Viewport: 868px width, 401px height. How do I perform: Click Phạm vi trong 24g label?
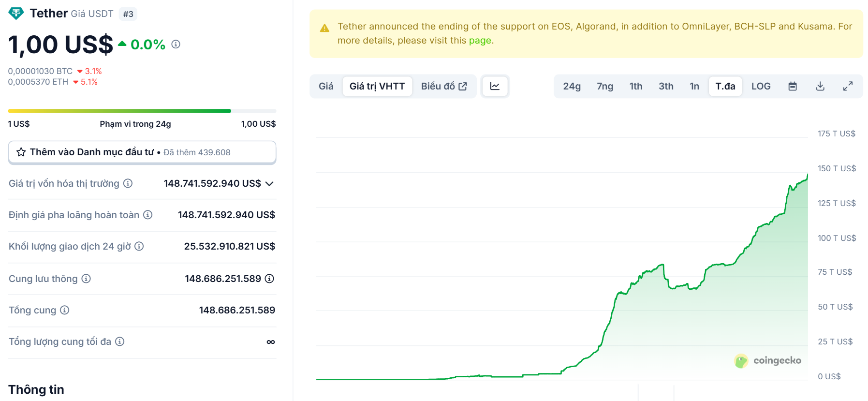[x=135, y=124]
